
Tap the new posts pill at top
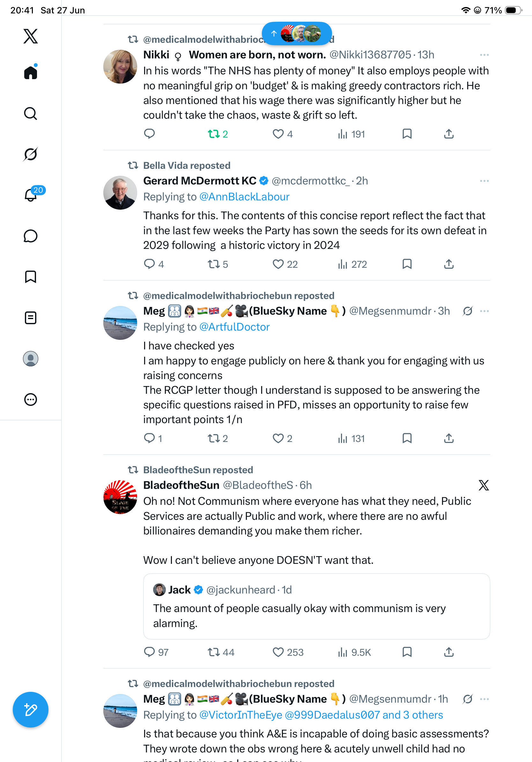[297, 33]
